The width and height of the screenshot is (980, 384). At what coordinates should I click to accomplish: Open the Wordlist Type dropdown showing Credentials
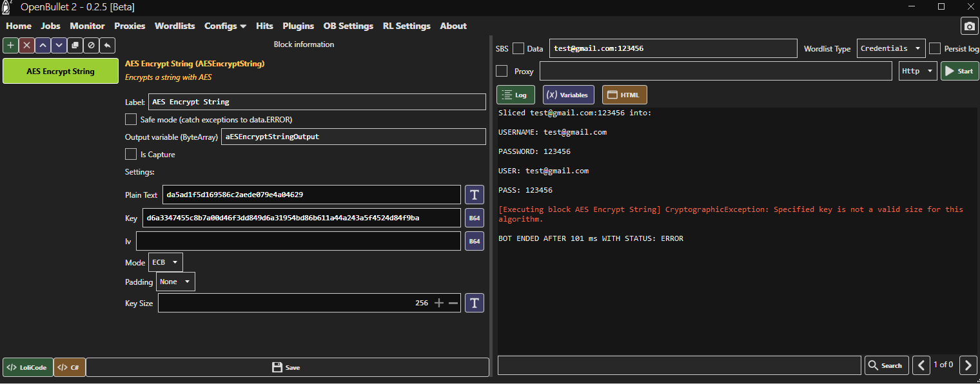891,48
